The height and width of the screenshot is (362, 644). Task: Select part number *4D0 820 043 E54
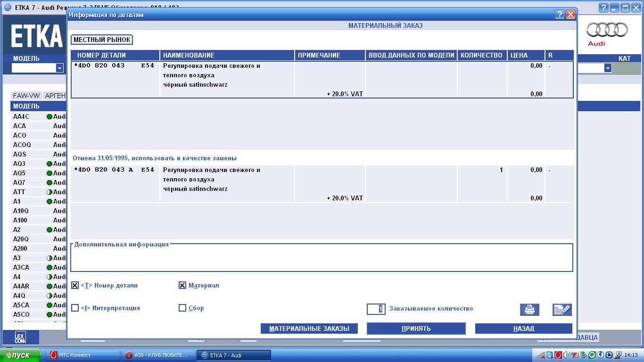coord(114,66)
